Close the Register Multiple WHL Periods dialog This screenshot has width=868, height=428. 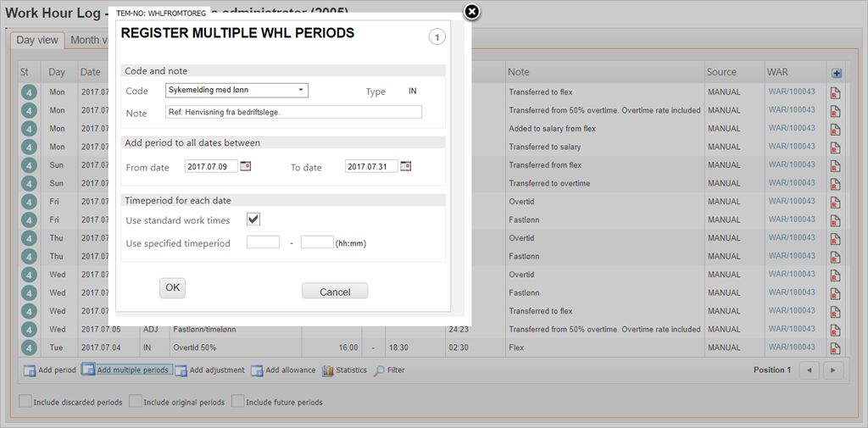tap(472, 11)
